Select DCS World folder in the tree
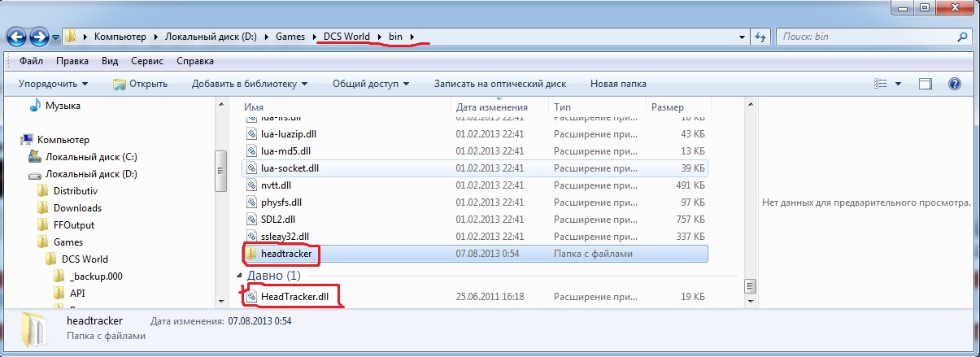The image size is (980, 357). pos(85,259)
